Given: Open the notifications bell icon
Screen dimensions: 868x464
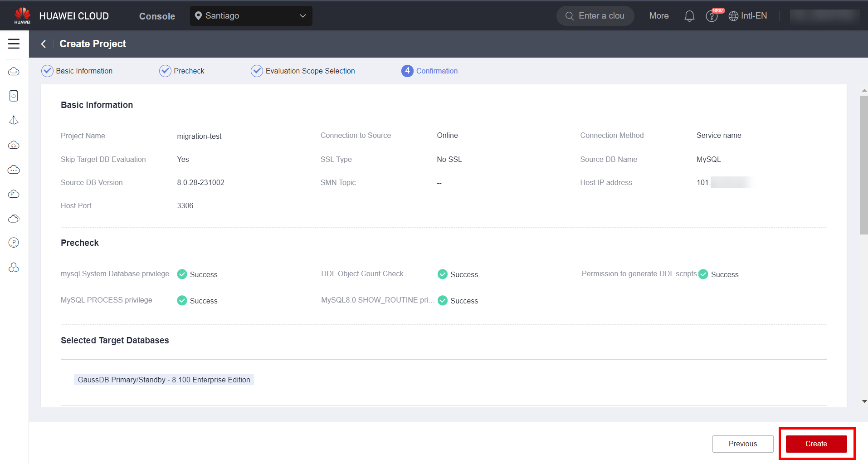Looking at the screenshot, I should (689, 16).
